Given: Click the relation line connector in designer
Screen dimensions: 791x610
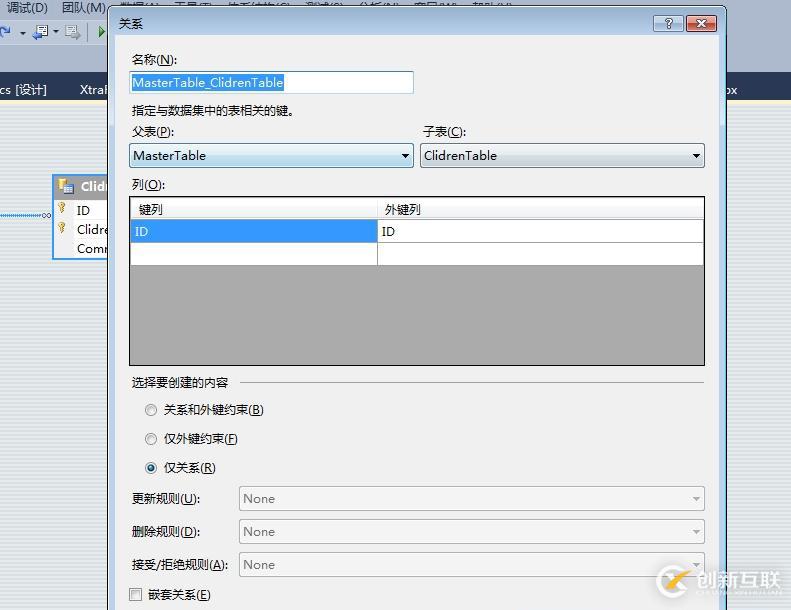Looking at the screenshot, I should point(25,215).
